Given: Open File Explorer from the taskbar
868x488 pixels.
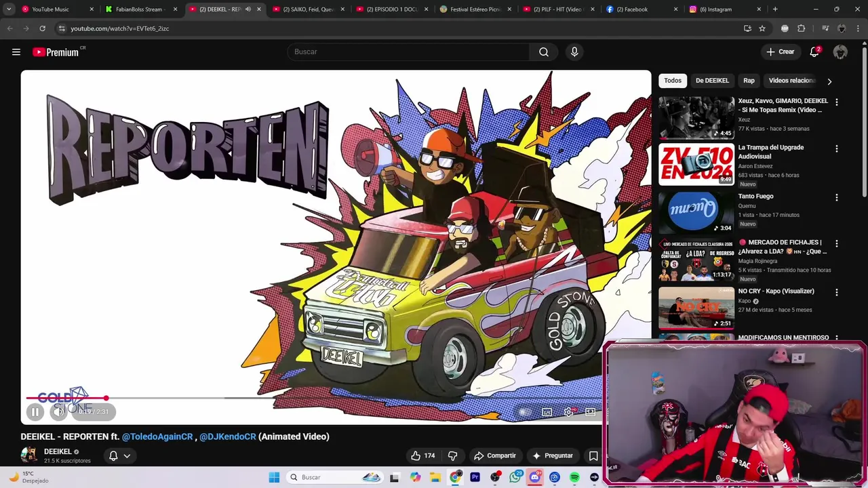Looking at the screenshot, I should pos(435,477).
